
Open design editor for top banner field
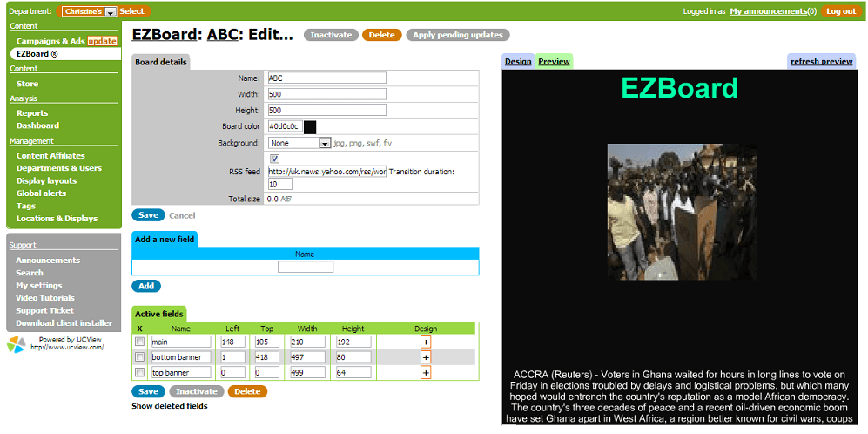(x=426, y=373)
